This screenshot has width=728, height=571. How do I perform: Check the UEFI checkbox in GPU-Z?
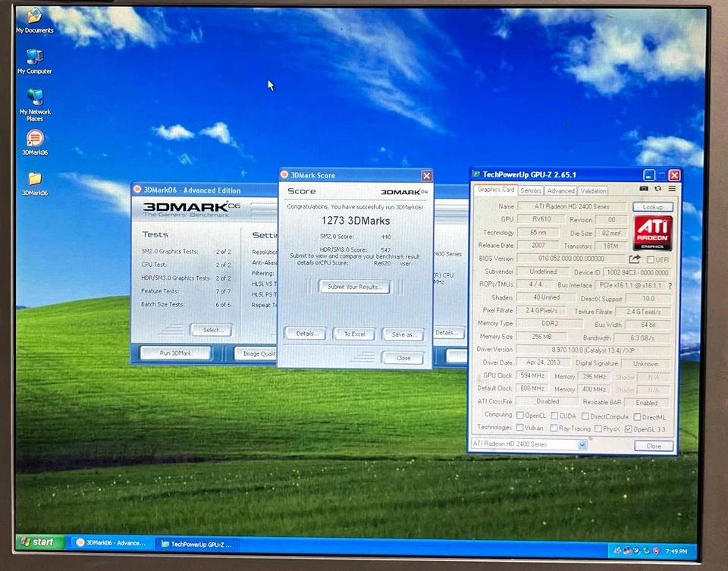tap(650, 259)
